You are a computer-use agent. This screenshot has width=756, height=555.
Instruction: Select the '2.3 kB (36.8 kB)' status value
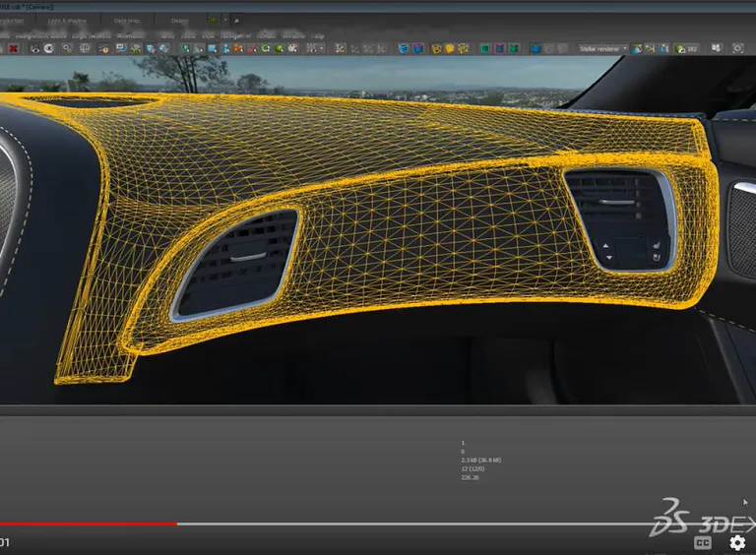[481, 461]
